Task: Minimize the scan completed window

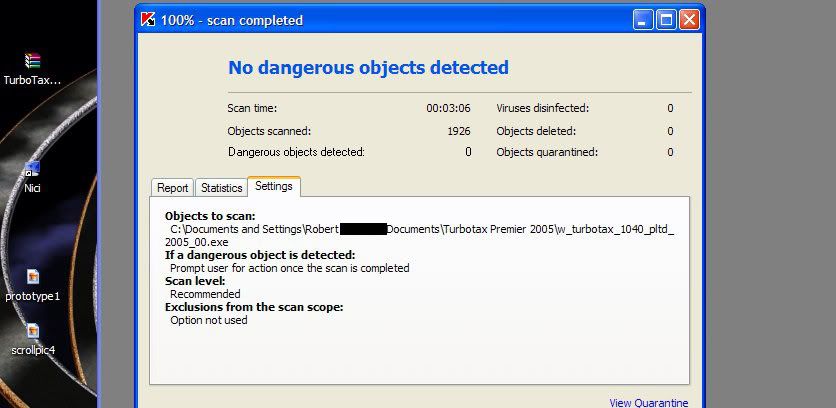Action: tap(642, 20)
